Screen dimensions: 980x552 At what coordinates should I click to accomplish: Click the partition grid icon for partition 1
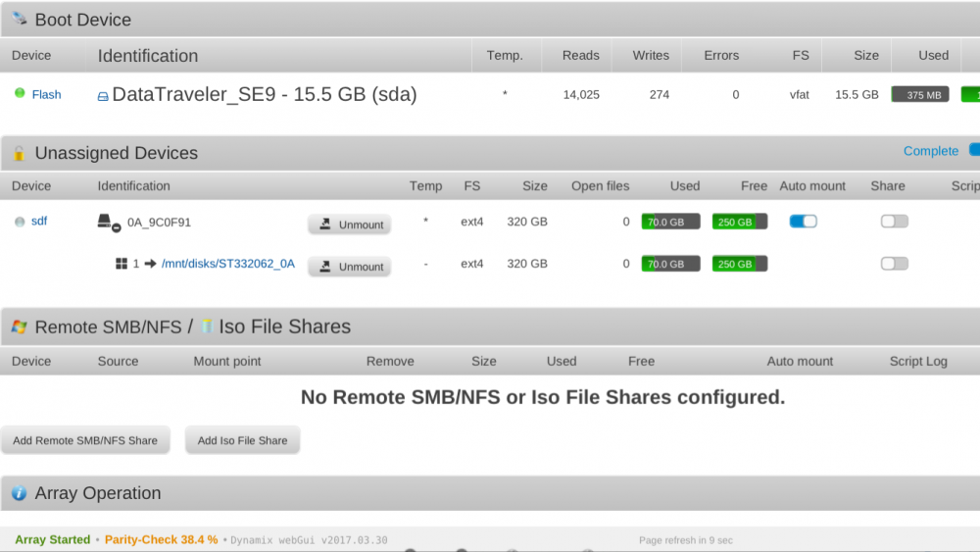[x=122, y=264]
